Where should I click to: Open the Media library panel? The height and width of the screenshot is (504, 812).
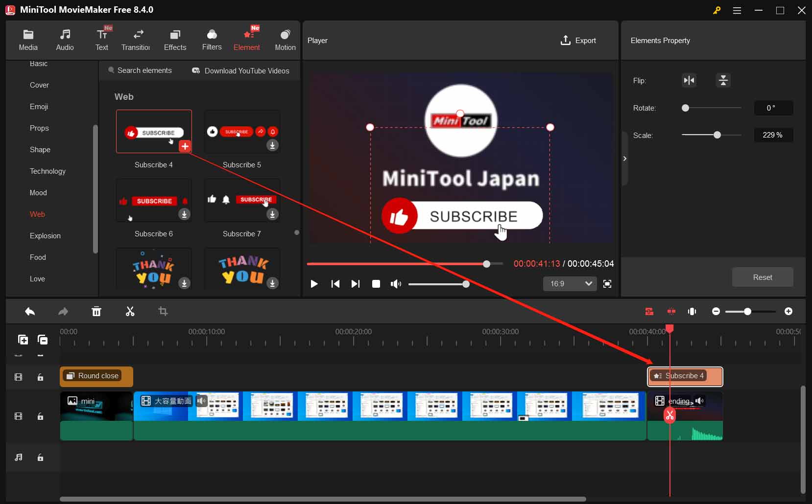pos(28,39)
